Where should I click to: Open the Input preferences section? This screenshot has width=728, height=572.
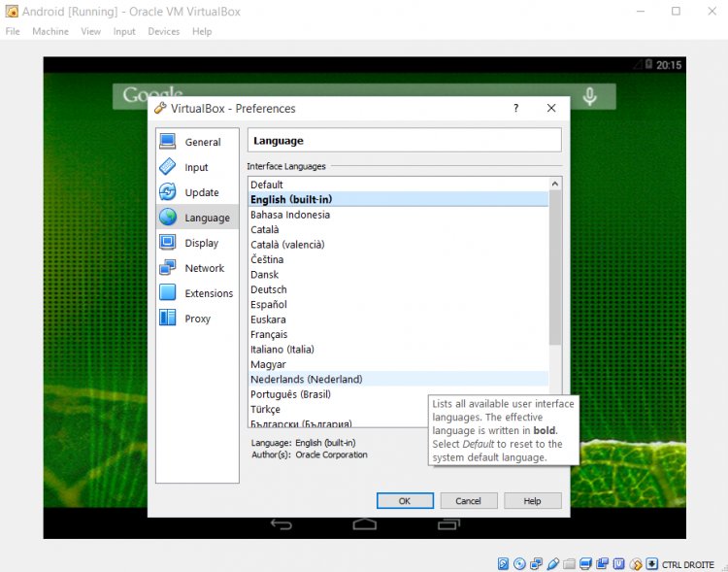click(197, 167)
